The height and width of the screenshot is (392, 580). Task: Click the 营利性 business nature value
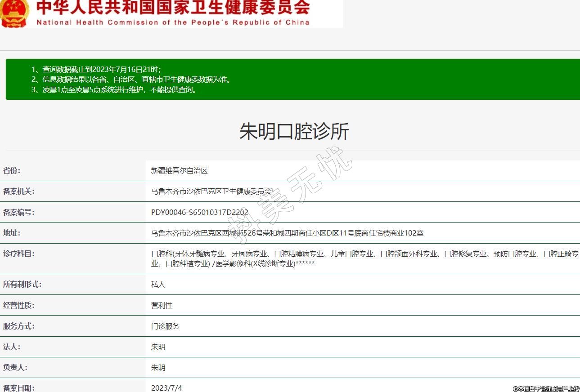[162, 305]
